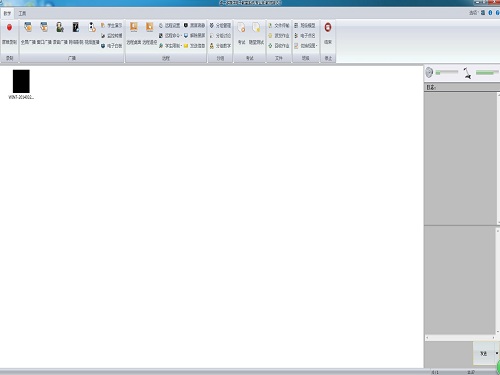Collect homework with the green arrow icon

click(279, 46)
